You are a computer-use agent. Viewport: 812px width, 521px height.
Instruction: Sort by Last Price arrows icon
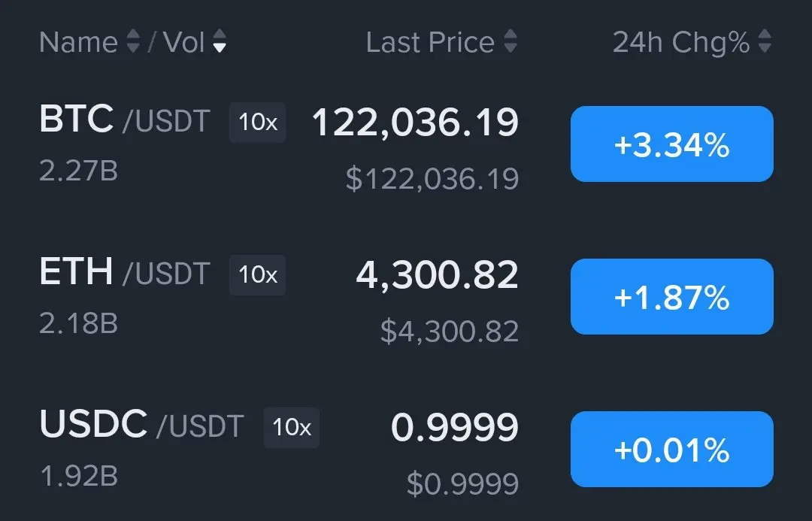(x=511, y=41)
